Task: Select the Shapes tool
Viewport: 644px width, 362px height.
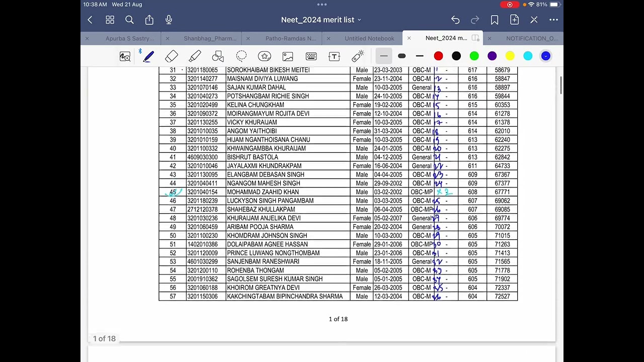Action: (218, 56)
